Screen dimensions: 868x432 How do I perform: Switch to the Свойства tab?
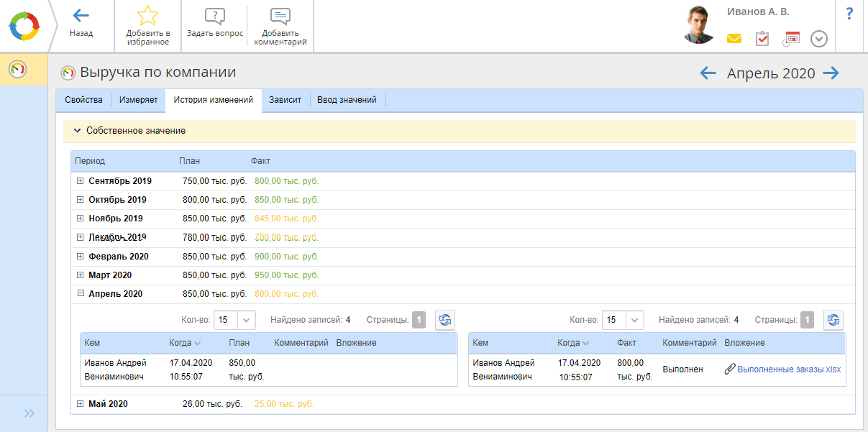[83, 100]
